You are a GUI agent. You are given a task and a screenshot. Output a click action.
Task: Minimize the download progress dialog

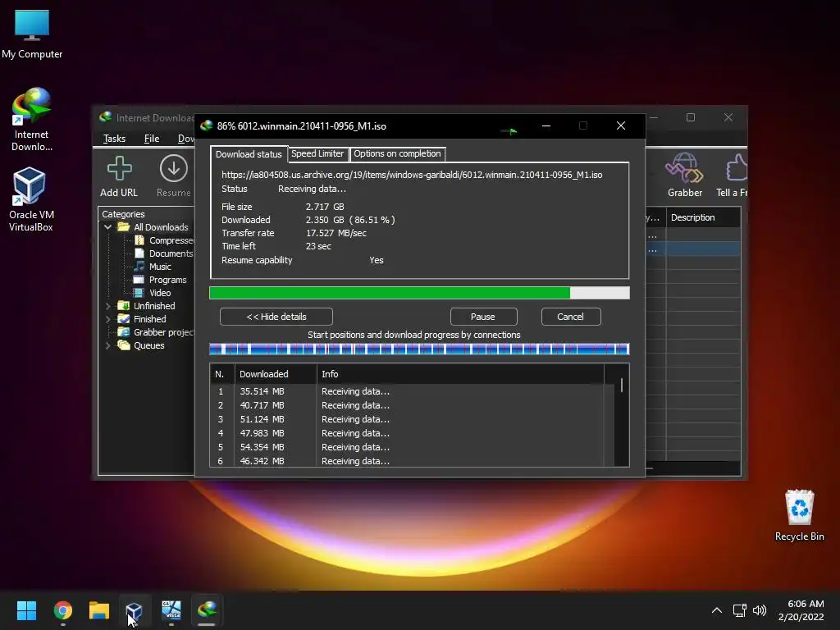546,126
